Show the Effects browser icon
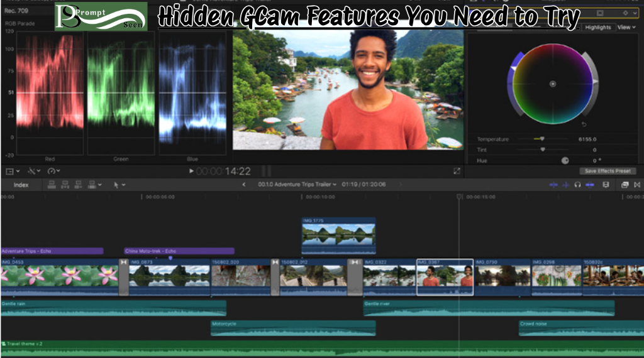The width and height of the screenshot is (644, 358). (x=625, y=185)
